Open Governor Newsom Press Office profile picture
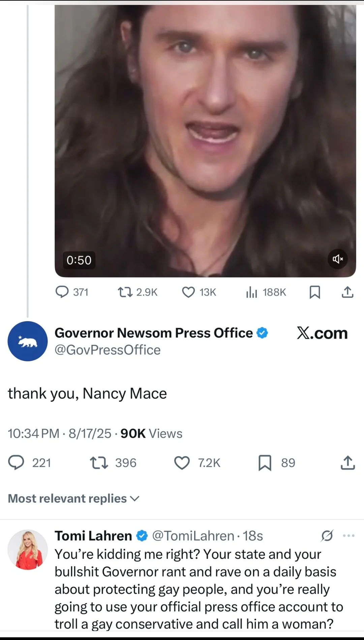364x640 pixels. (28, 341)
